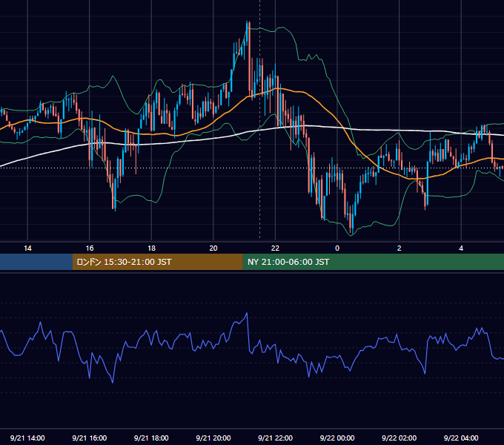
Task: Click the 9/22 02:00 date label
Action: click(399, 438)
